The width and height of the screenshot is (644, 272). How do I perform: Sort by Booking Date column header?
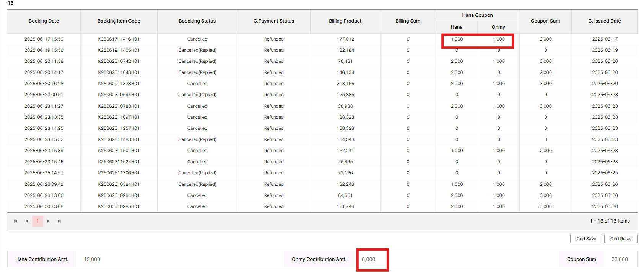click(44, 21)
